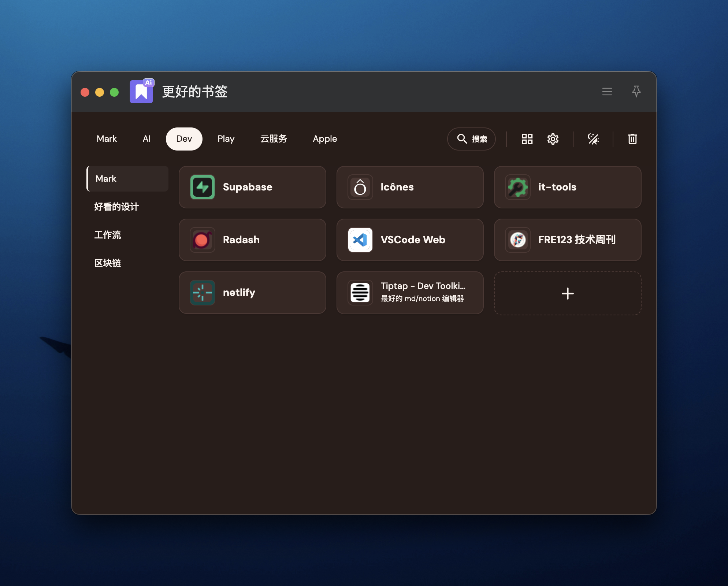
Task: Select 好看的设计 in the sidebar
Action: (116, 207)
